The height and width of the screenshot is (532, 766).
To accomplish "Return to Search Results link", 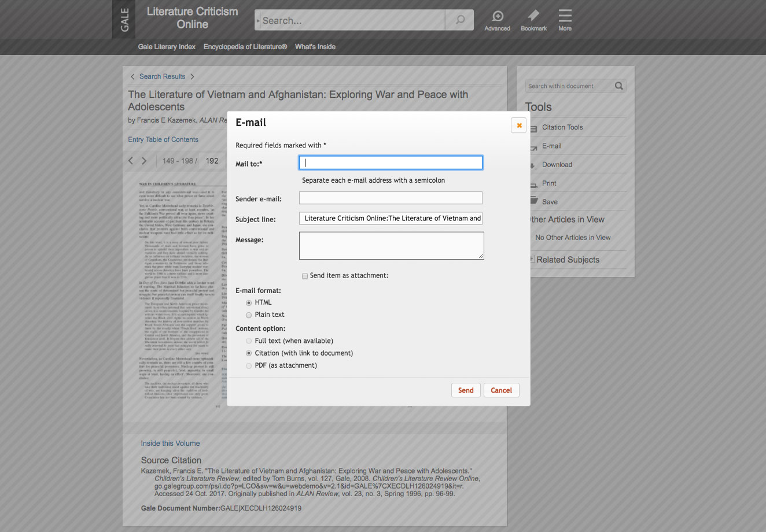I will tap(162, 76).
